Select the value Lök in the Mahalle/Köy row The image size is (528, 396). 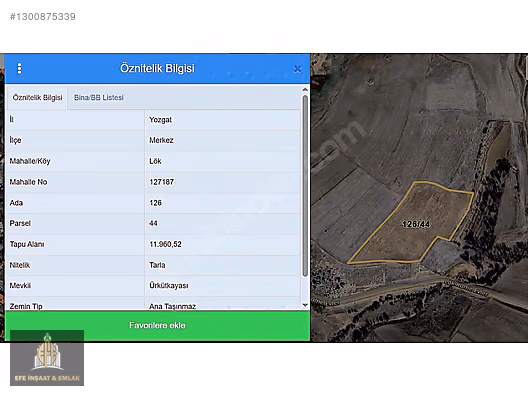[155, 161]
